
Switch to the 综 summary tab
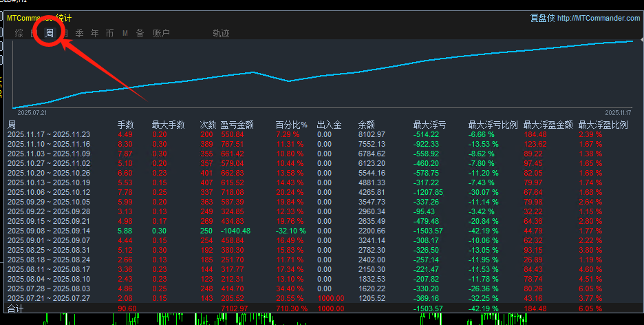coord(19,33)
